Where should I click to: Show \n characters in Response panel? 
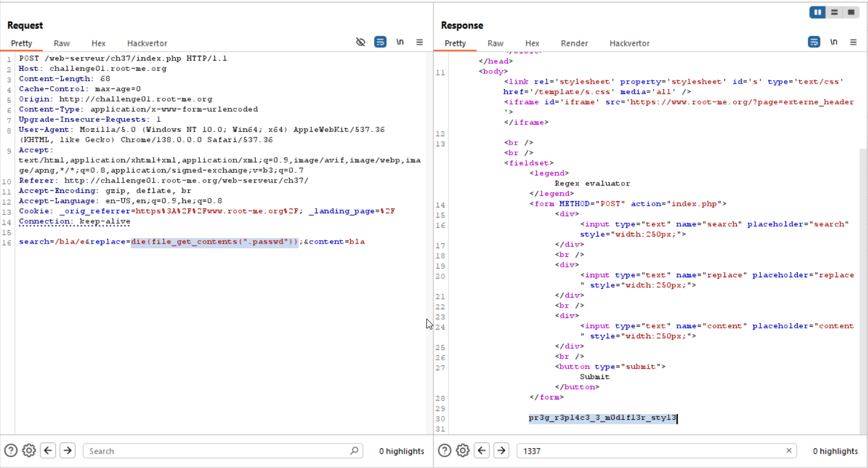pyautogui.click(x=834, y=42)
